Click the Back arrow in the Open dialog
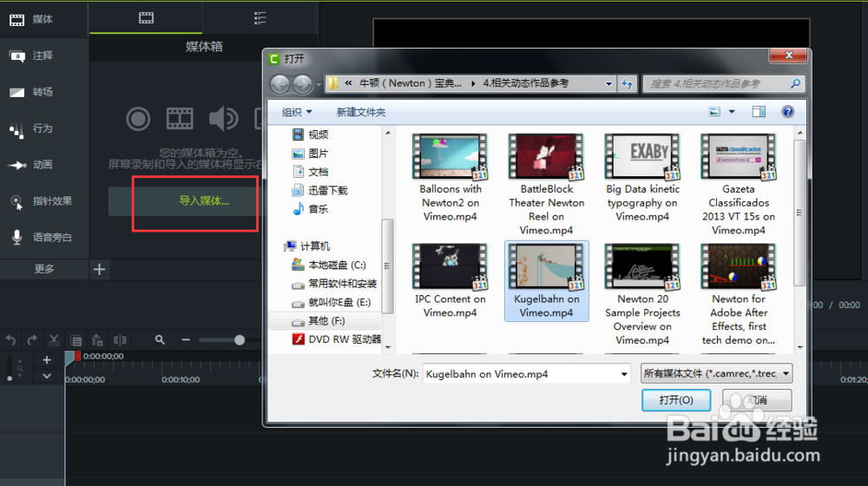The image size is (868, 486). (x=280, y=84)
